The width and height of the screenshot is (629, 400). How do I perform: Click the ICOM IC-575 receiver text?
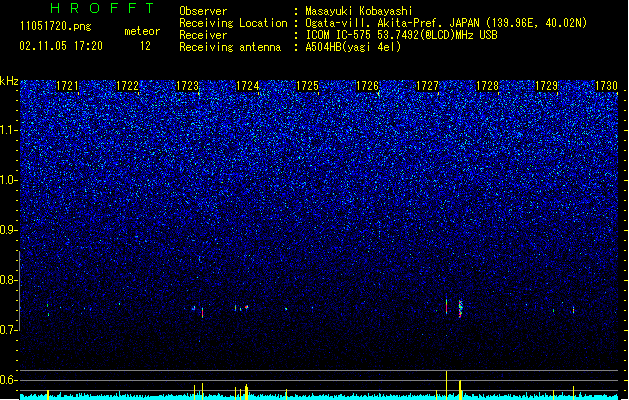[401, 35]
